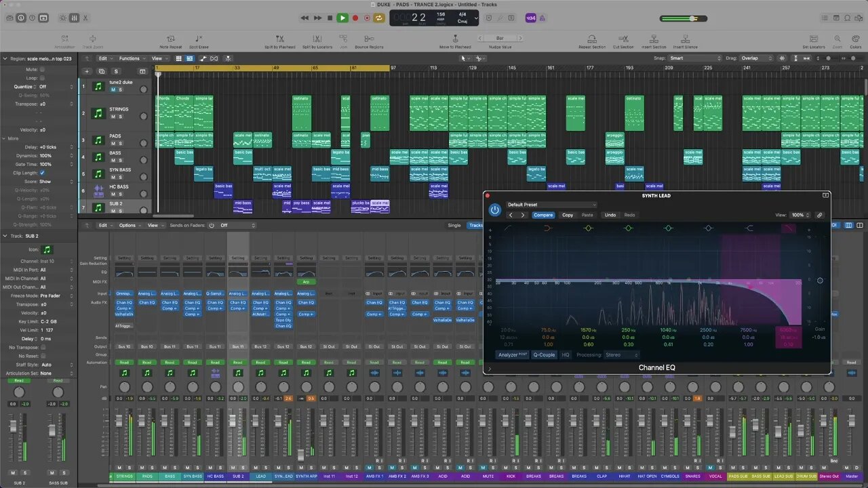This screenshot has width=868, height=488.
Task: Select the low-pass filter band in EQ
Action: tap(789, 228)
